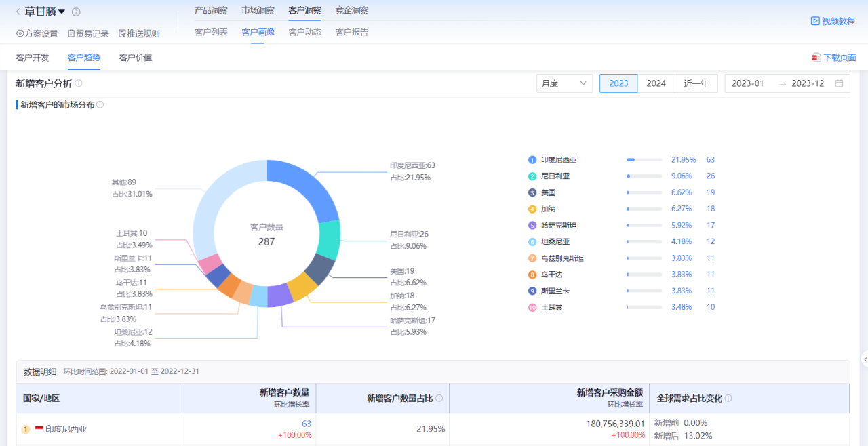Download page via 下载页面
Screen dimensions: 868x446
[833, 58]
